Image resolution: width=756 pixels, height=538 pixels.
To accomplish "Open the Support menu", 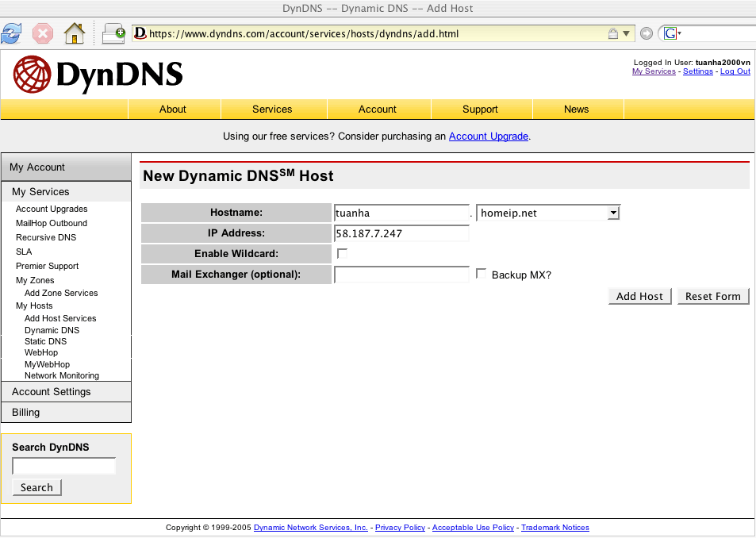I will (x=480, y=110).
